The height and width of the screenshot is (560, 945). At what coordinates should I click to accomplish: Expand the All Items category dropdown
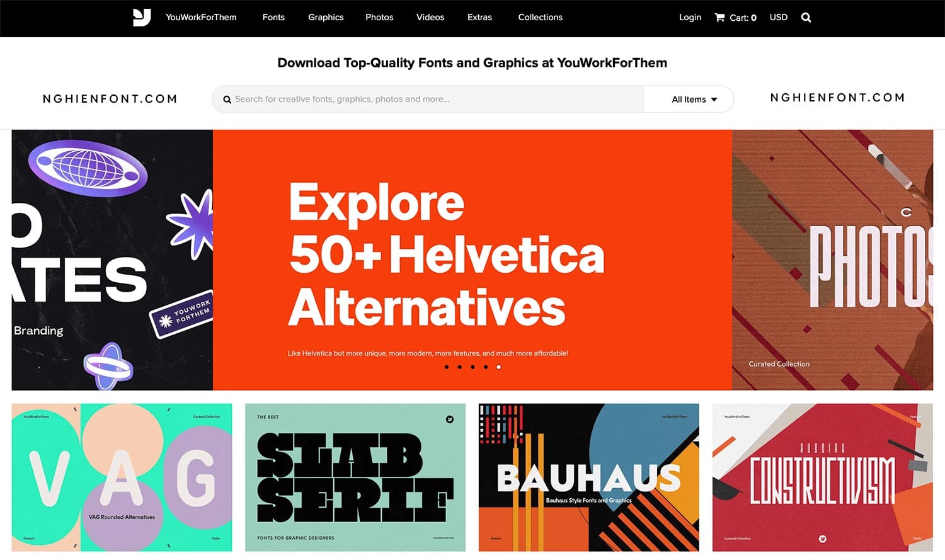click(x=688, y=100)
